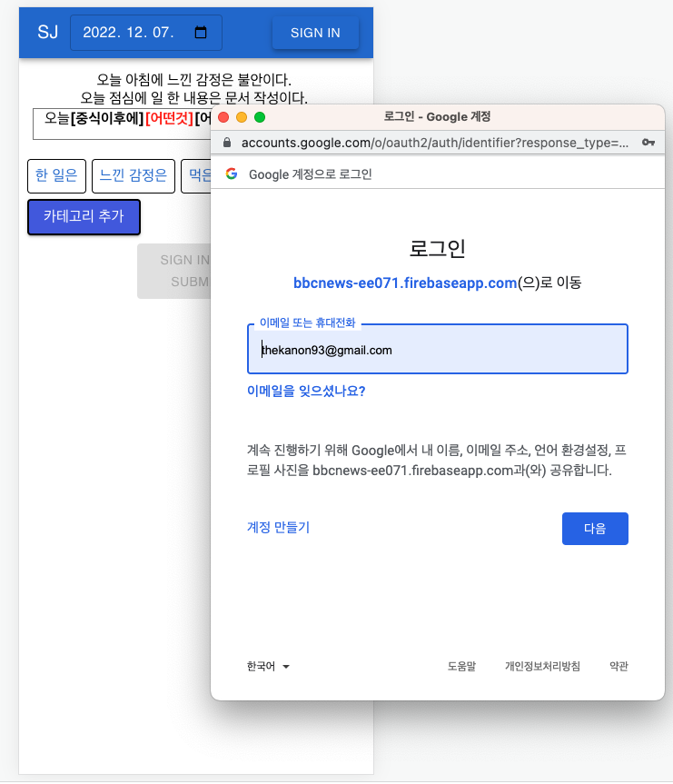The width and height of the screenshot is (673, 784).
Task: Maximize the Google login popup with green button
Action: click(x=260, y=117)
